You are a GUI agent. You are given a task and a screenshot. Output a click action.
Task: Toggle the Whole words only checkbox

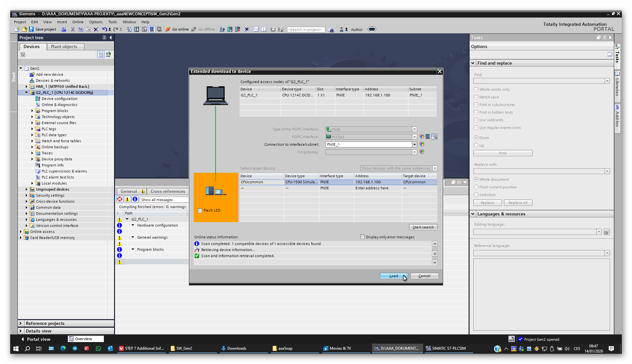click(x=476, y=89)
